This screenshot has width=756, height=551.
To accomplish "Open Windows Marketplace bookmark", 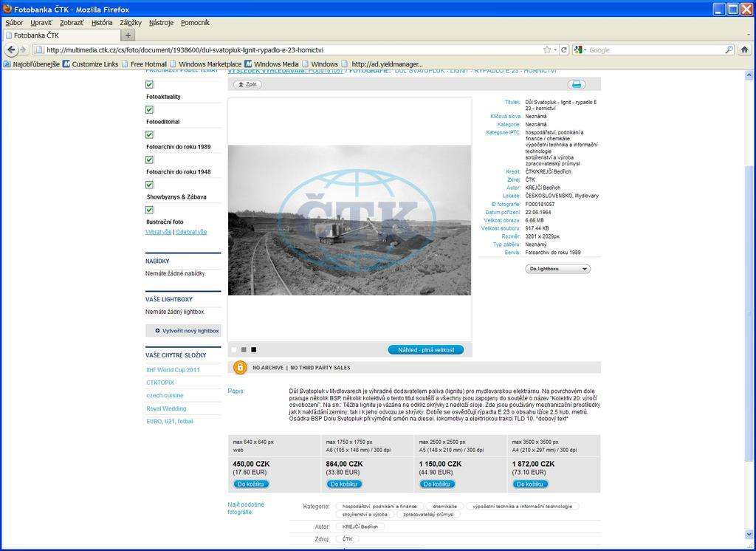I will pos(205,64).
